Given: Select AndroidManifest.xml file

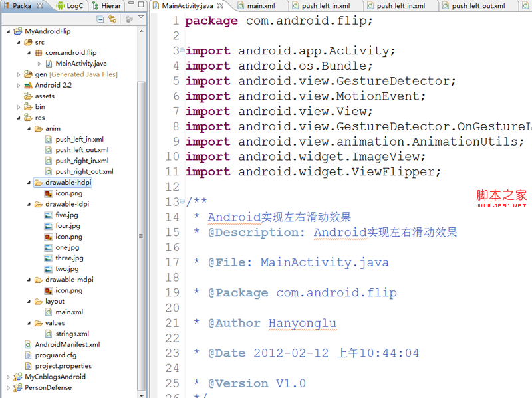Looking at the screenshot, I should click(x=63, y=345).
